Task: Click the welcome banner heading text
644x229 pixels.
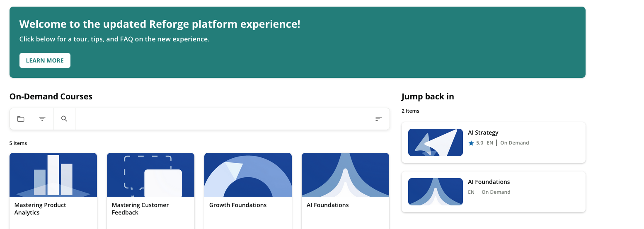Action: pyautogui.click(x=160, y=24)
